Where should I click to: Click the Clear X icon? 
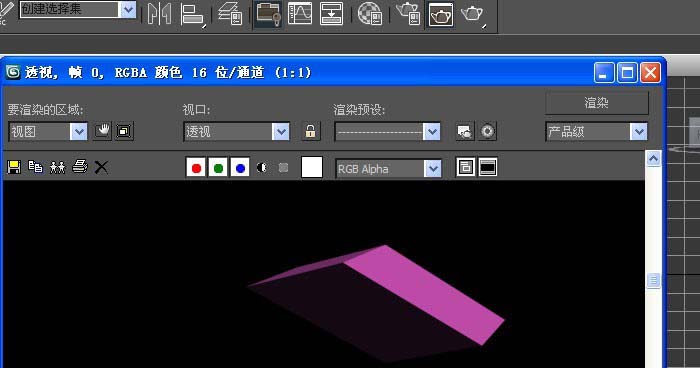pos(101,167)
